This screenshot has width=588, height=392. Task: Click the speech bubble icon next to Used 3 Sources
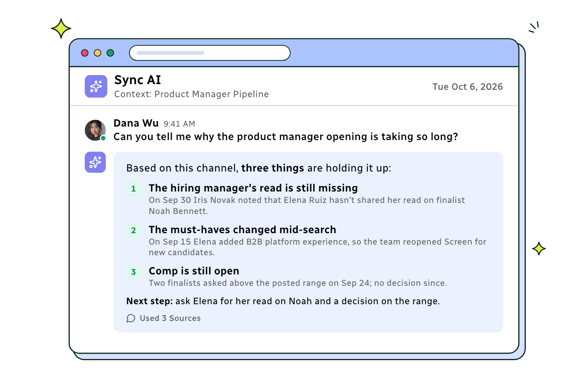point(131,318)
